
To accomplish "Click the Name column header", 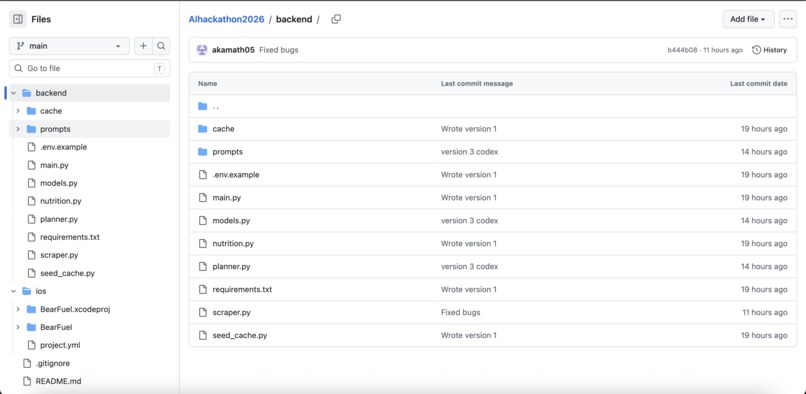I will click(x=208, y=83).
